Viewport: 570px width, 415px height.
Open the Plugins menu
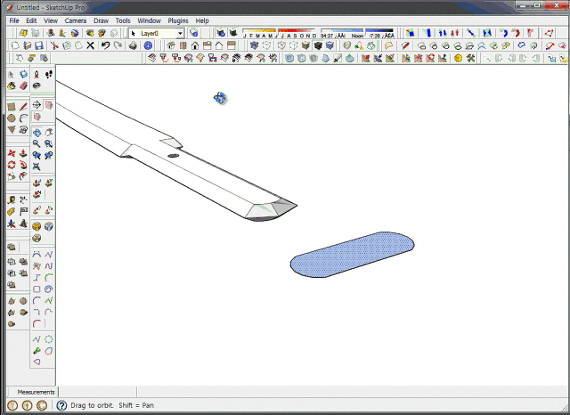point(178,21)
